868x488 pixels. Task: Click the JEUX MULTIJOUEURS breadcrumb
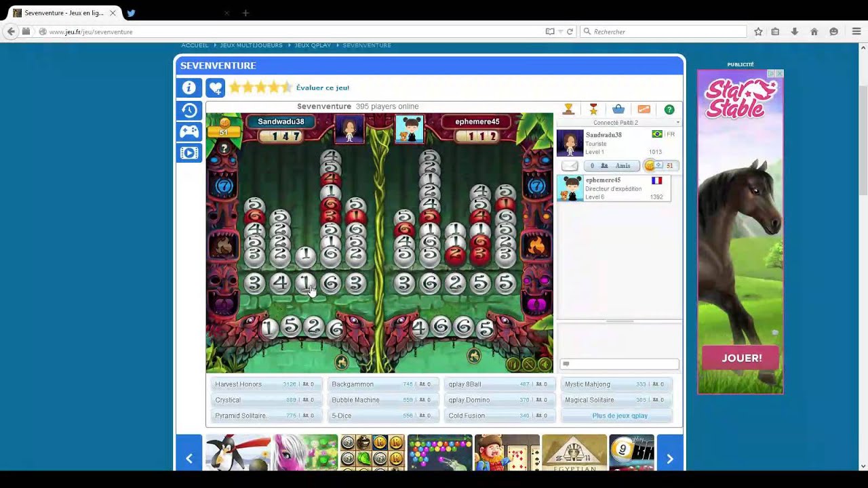click(251, 45)
